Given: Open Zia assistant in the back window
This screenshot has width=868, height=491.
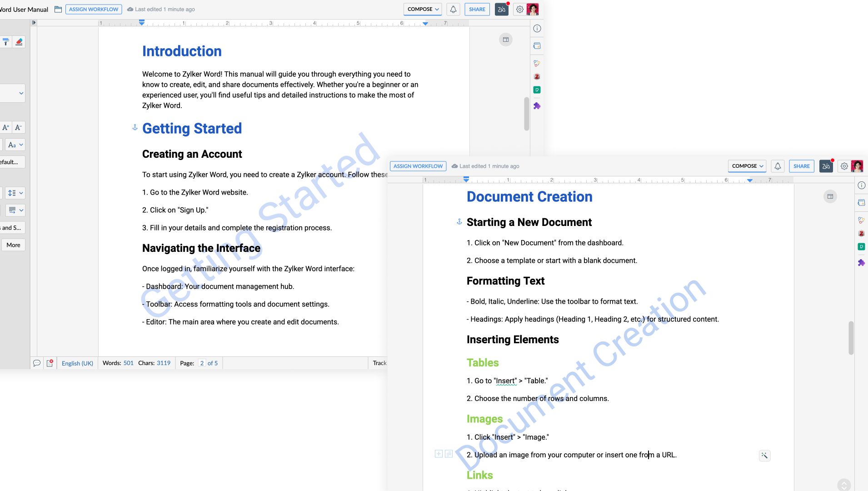Looking at the screenshot, I should tap(502, 9).
